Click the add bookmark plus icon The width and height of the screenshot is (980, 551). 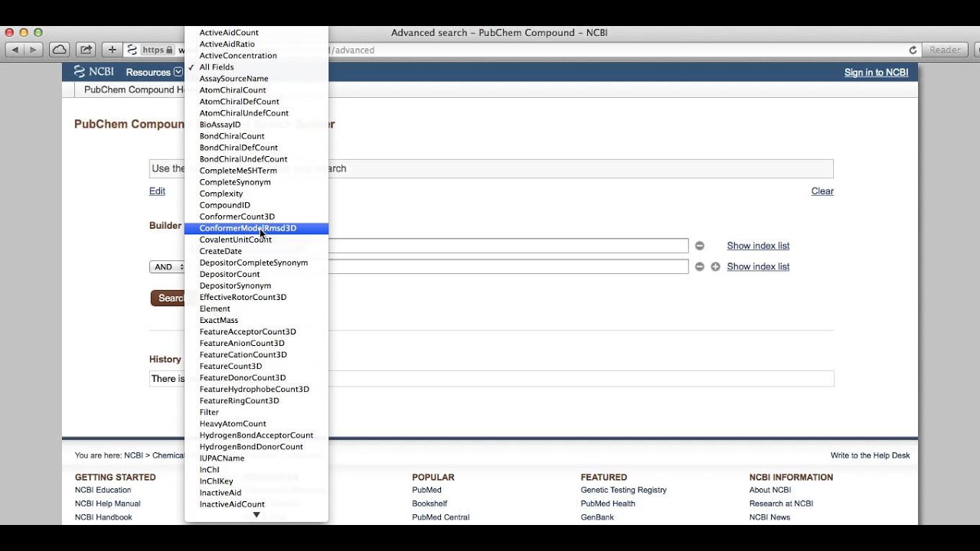[113, 50]
